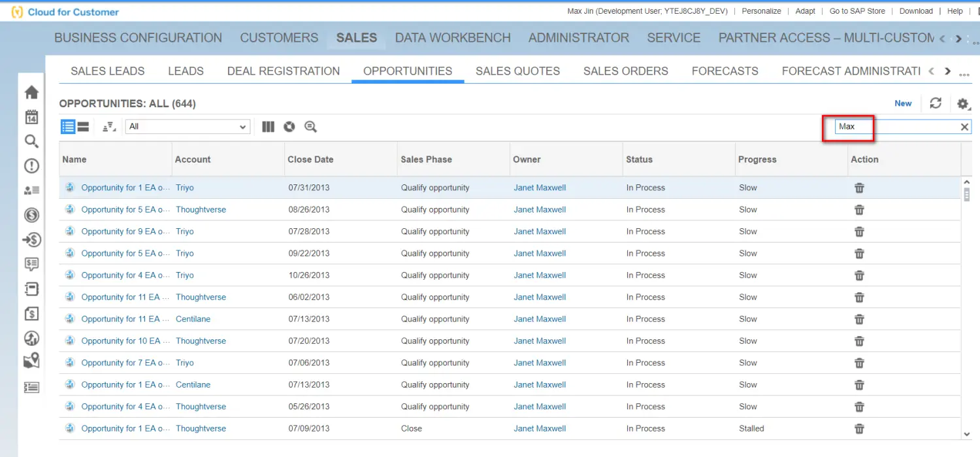Delete the opportunity closing 09/22/2013
980x457 pixels.
click(859, 254)
